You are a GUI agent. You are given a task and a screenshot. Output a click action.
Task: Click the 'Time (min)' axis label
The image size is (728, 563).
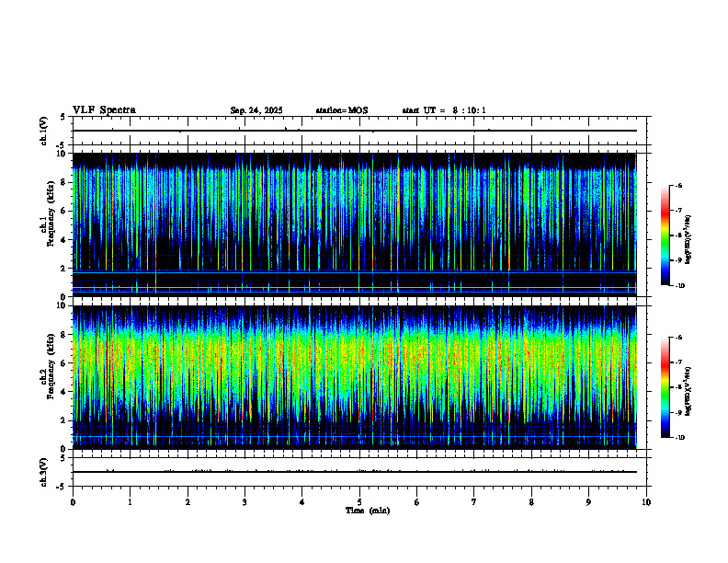pyautogui.click(x=368, y=511)
